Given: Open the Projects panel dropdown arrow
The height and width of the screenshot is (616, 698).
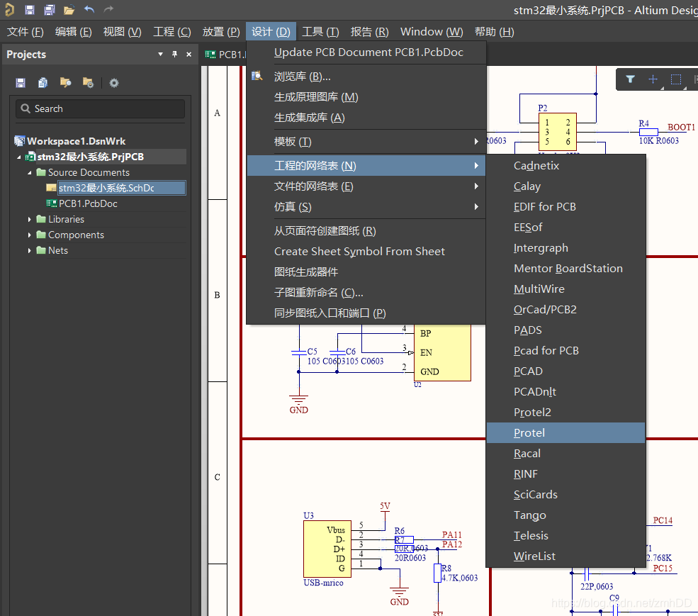Looking at the screenshot, I should click(161, 55).
